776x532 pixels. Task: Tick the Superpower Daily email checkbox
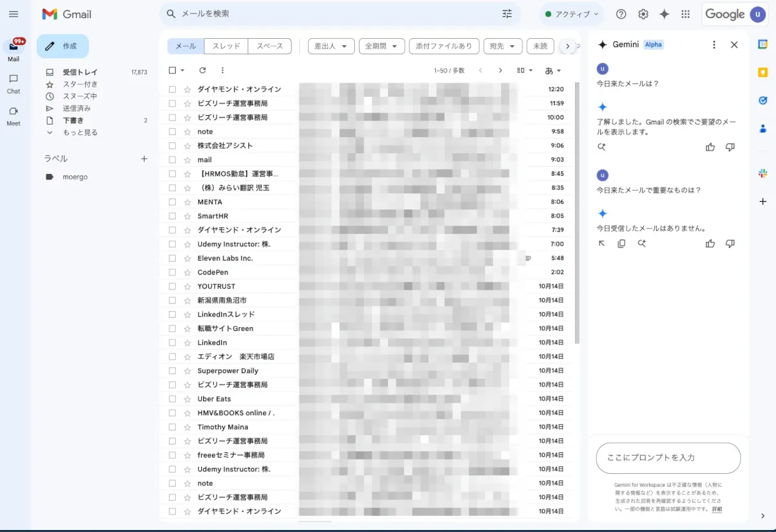[172, 371]
